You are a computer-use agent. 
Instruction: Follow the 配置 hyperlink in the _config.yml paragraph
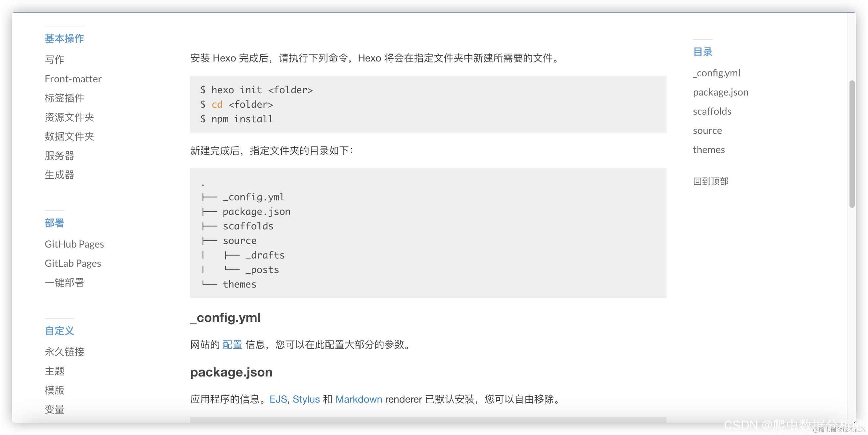pyautogui.click(x=232, y=345)
